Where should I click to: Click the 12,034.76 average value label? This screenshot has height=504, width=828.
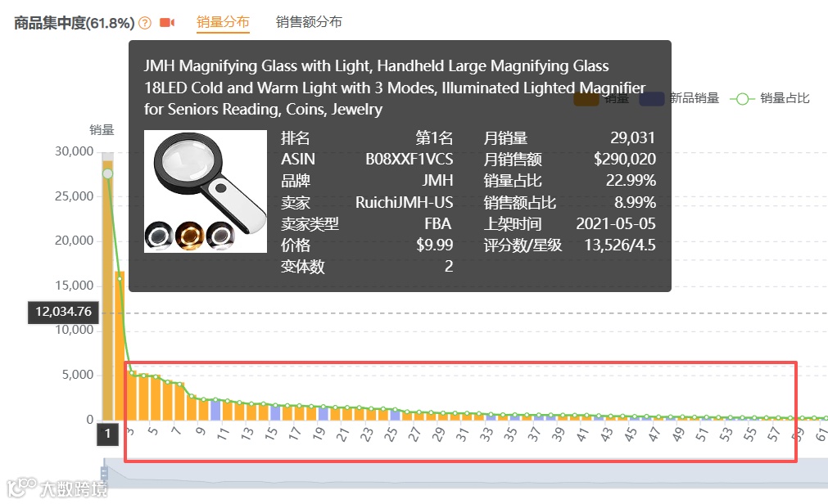click(63, 312)
